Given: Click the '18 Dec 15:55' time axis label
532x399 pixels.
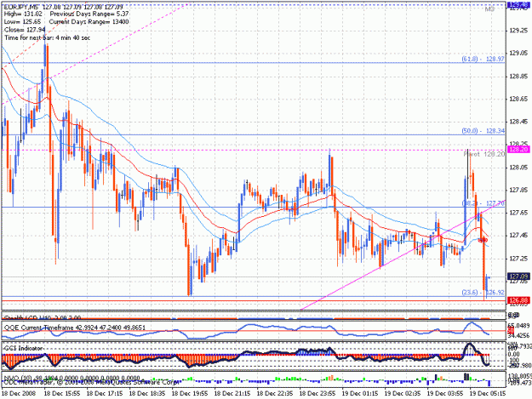Looking at the screenshot, I should tap(62, 394).
